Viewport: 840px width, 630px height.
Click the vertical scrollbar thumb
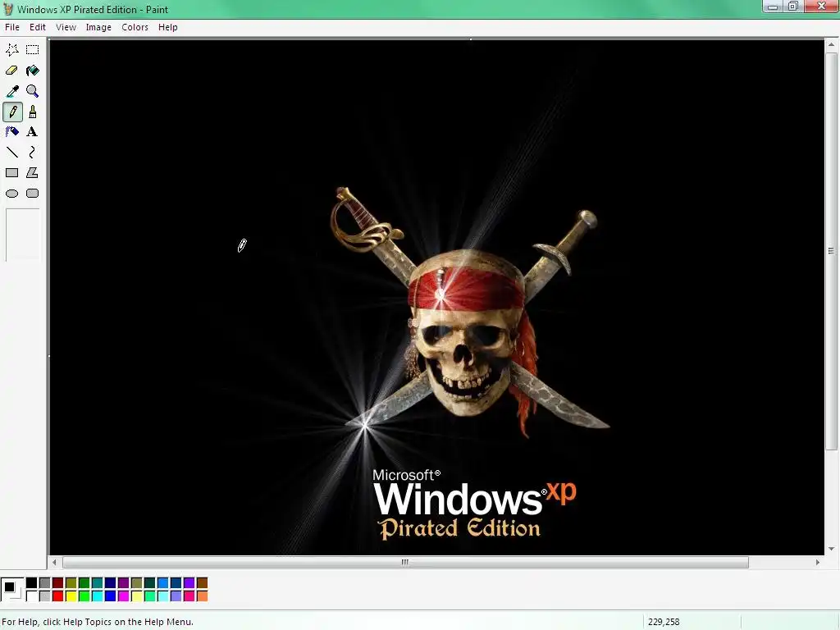click(832, 251)
